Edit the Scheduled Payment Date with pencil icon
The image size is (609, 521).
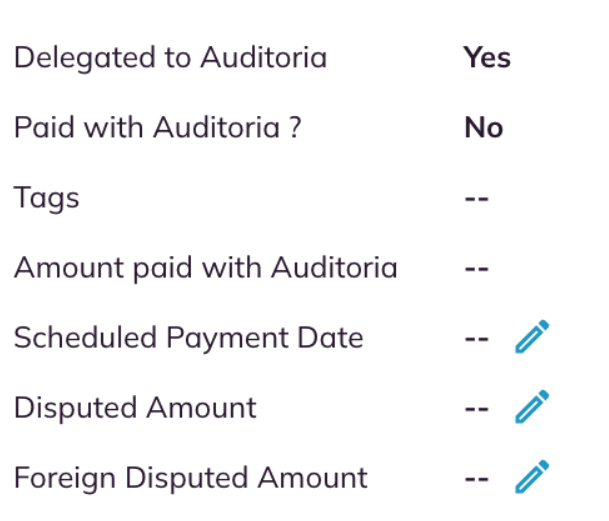click(x=532, y=337)
